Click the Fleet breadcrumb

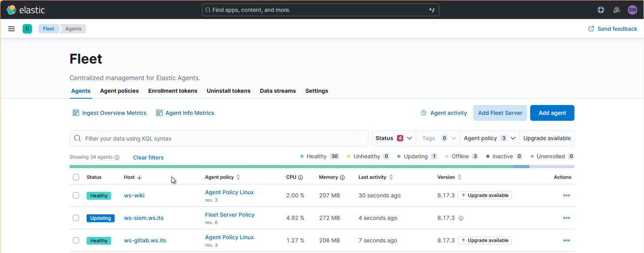tap(49, 29)
